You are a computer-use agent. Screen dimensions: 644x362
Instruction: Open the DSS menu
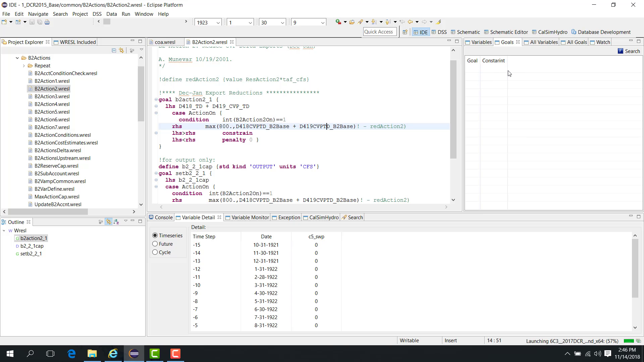pyautogui.click(x=97, y=14)
